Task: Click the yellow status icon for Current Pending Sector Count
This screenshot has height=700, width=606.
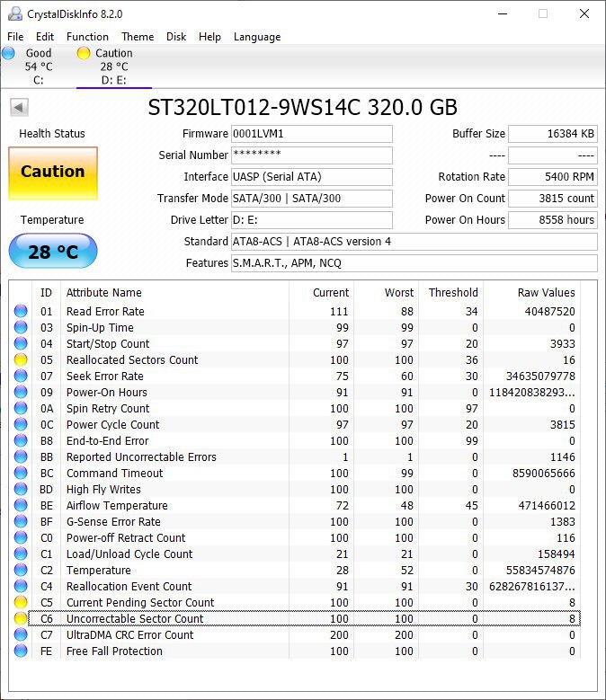Action: tap(21, 602)
